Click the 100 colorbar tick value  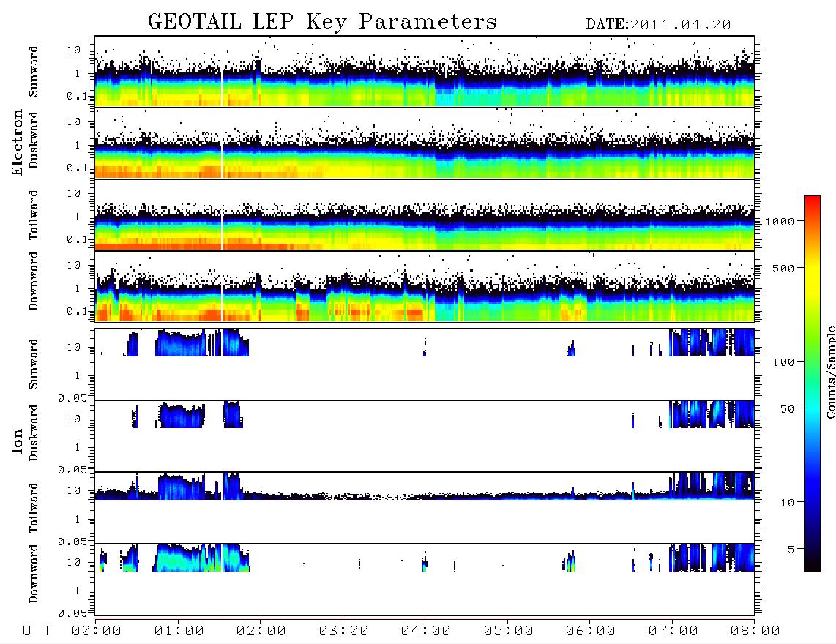click(x=783, y=362)
